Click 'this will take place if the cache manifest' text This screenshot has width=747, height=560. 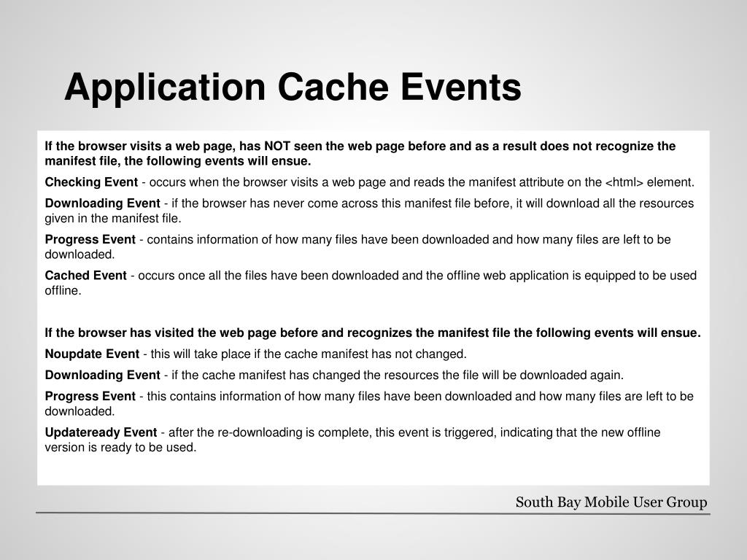tap(259, 354)
